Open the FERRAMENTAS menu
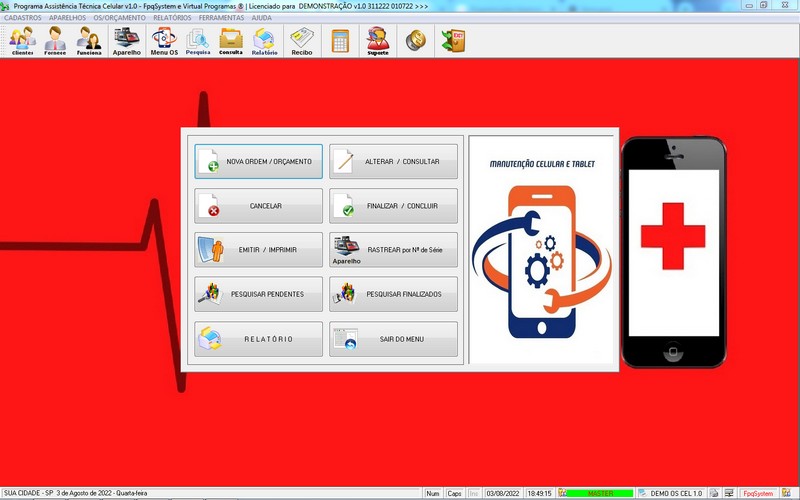This screenshot has width=800, height=500. (221, 17)
